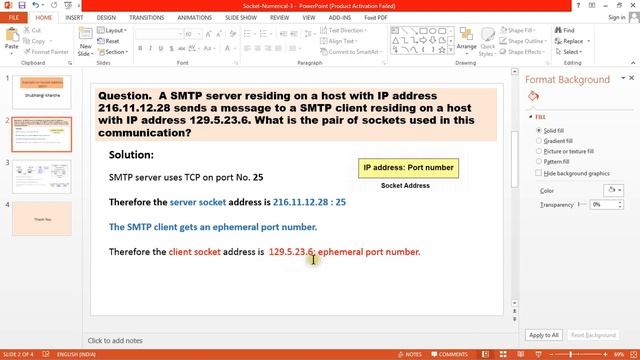Click Sign in link
This screenshot has height=360, width=640.
(616, 17)
